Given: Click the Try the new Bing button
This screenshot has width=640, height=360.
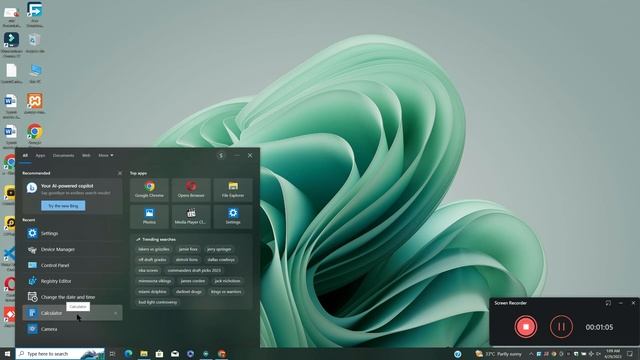Looking at the screenshot, I should (x=63, y=206).
